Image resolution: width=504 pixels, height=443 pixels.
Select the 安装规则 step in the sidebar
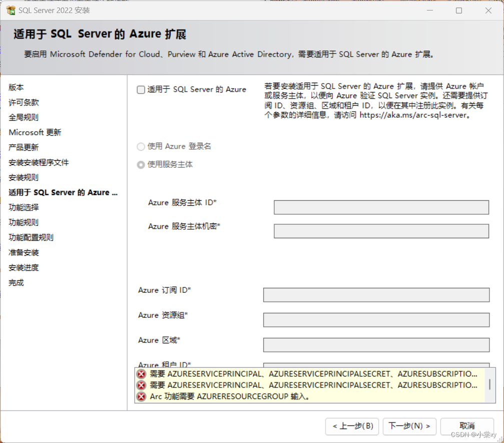click(x=24, y=178)
